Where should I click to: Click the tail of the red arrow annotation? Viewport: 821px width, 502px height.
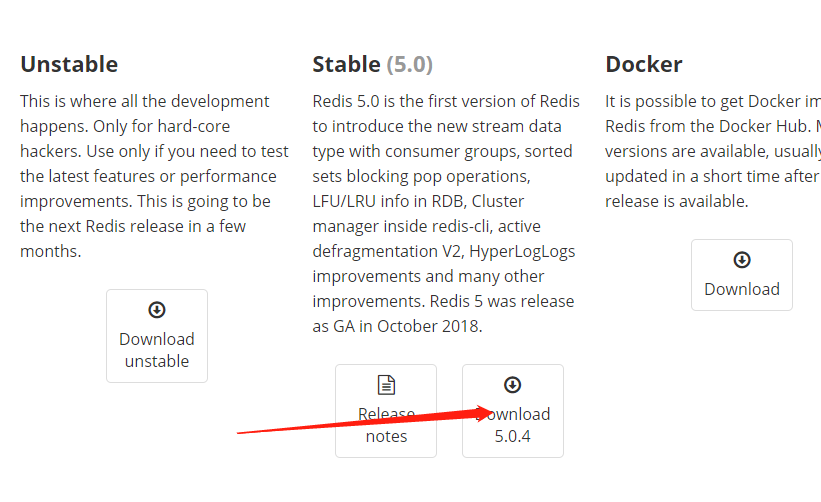(x=242, y=432)
